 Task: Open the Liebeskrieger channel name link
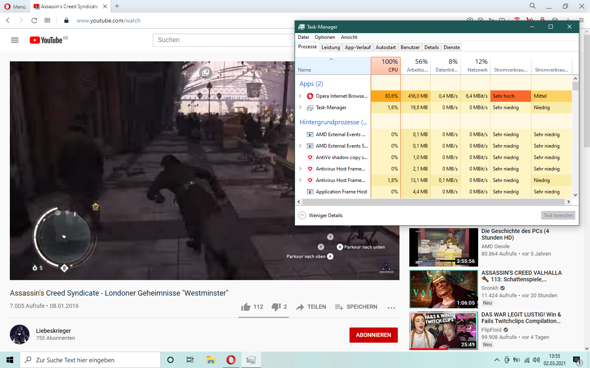(53, 331)
